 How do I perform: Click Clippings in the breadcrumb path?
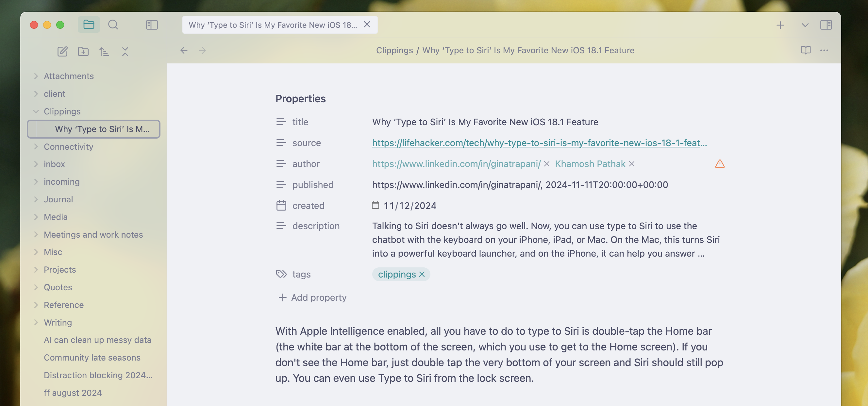click(394, 50)
